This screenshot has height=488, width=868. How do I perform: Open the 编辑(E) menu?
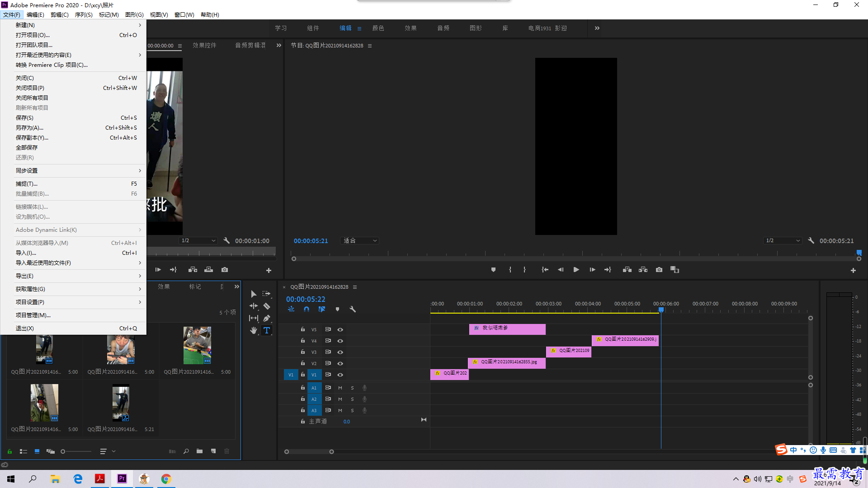point(35,14)
